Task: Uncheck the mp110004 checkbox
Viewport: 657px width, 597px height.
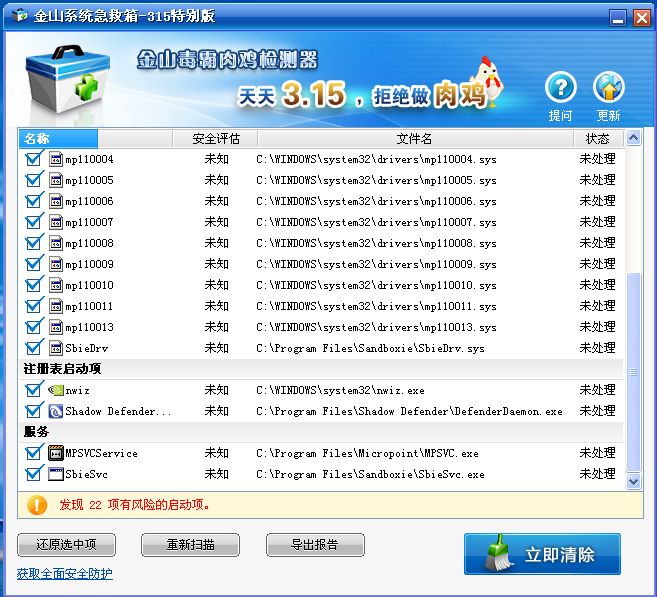Action: (x=34, y=159)
